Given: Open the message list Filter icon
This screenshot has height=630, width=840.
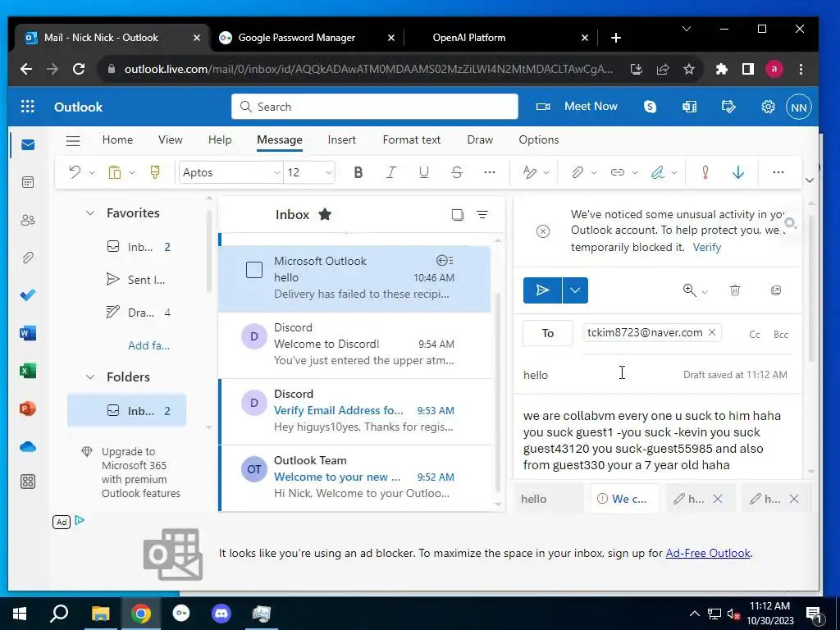Looking at the screenshot, I should click(x=482, y=215).
